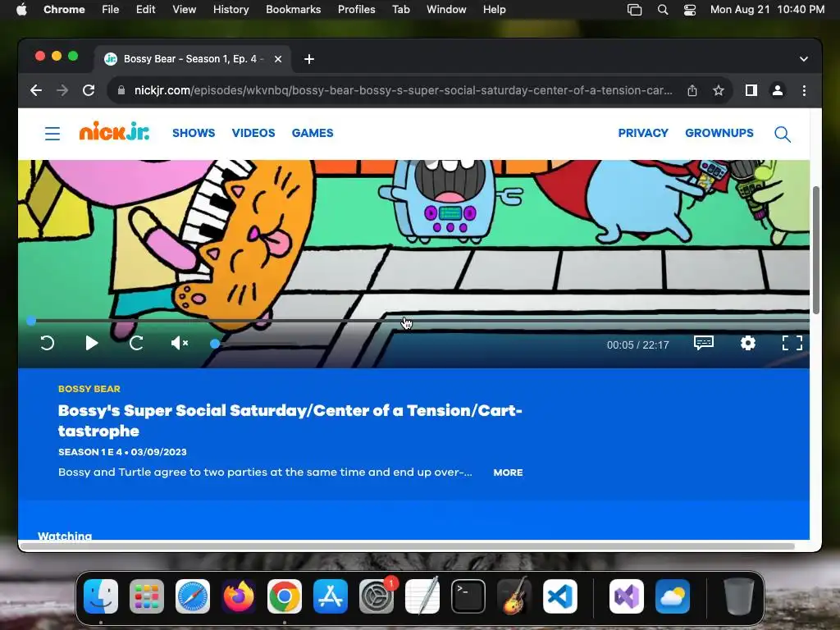840x630 pixels.
Task: Open the GAMES page
Action: 313,133
